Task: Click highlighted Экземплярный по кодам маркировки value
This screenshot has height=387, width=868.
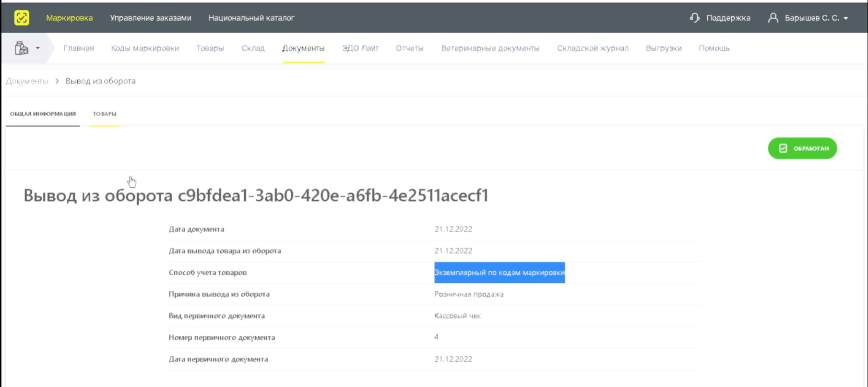Action: click(499, 272)
